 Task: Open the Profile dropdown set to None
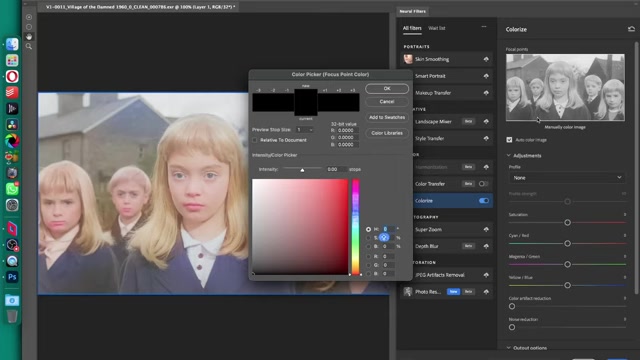point(567,178)
